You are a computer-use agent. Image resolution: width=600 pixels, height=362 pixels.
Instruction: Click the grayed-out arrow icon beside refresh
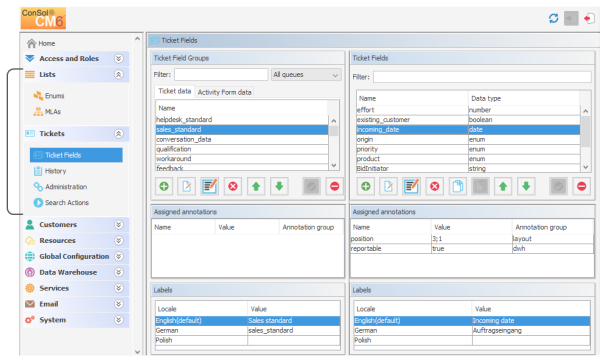point(571,18)
